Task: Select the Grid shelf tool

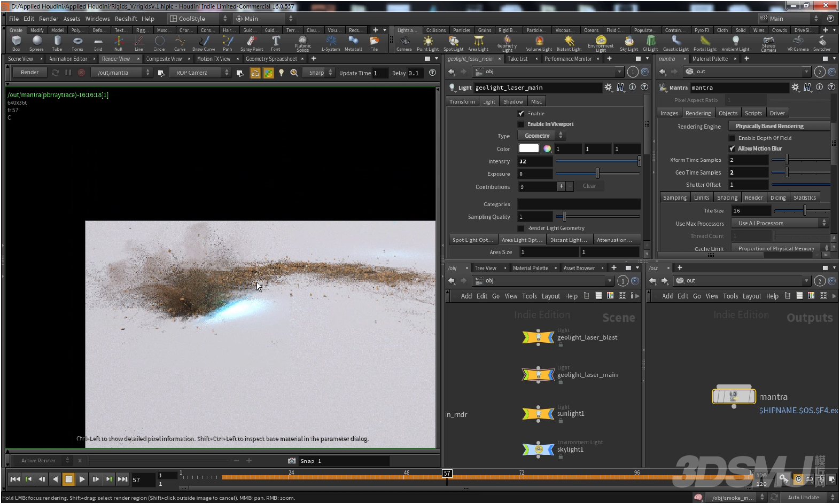Action: pos(98,43)
